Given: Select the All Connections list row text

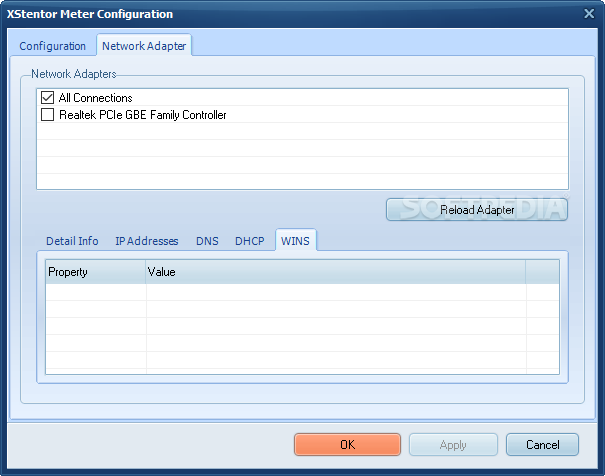Looking at the screenshot, I should 95,98.
